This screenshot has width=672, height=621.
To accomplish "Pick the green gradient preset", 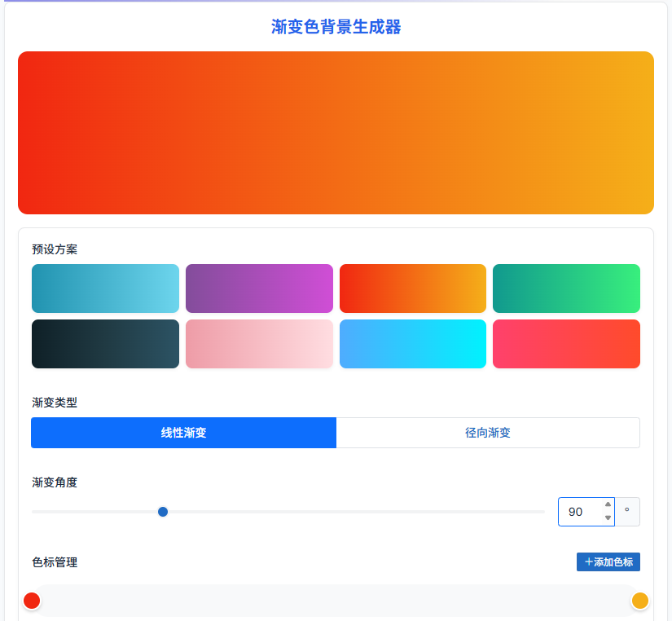I will coord(566,288).
